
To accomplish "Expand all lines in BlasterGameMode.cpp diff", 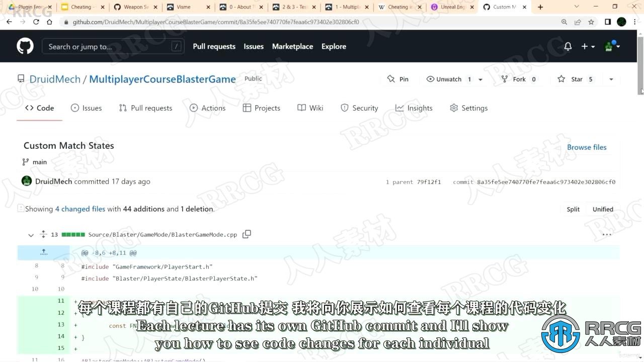I will (x=43, y=234).
